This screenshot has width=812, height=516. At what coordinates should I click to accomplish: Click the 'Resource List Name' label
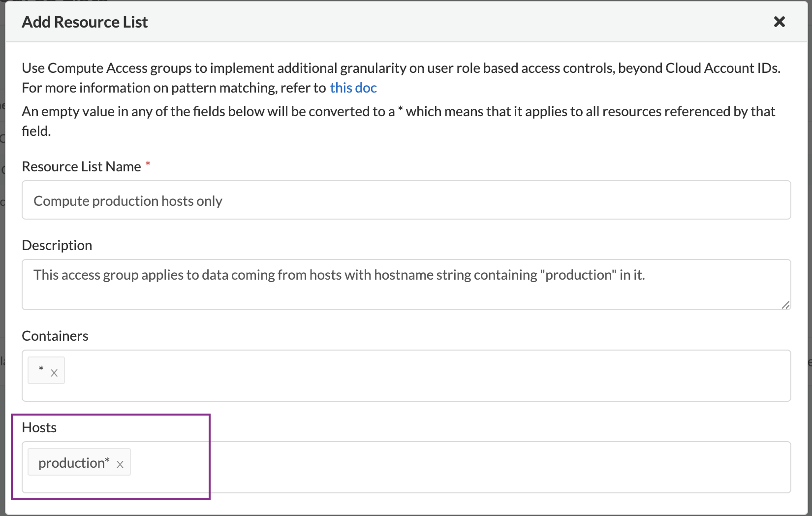tap(82, 166)
